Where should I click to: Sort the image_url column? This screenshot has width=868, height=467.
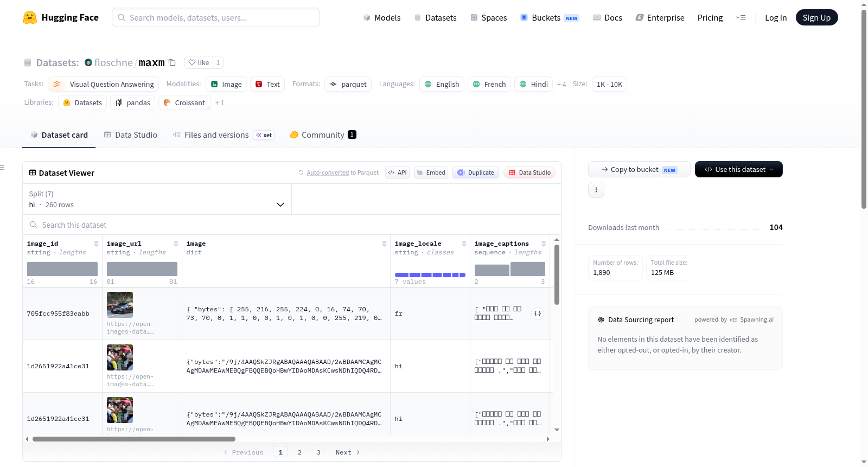(176, 244)
